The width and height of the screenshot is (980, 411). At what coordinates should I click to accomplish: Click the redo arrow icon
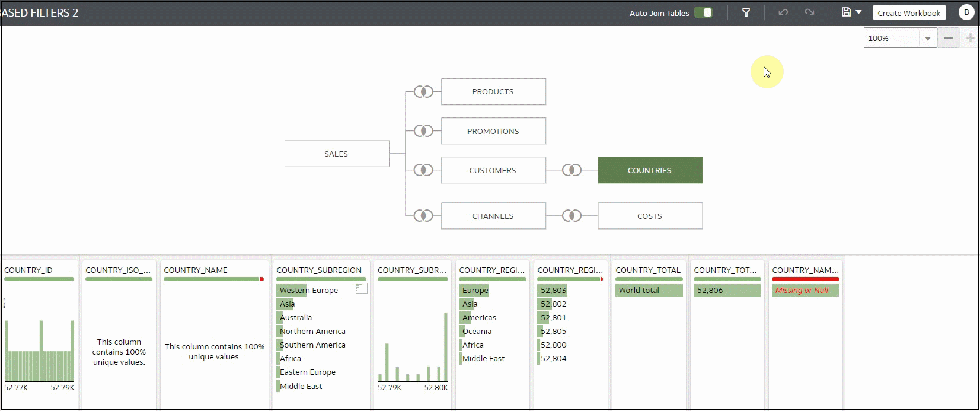point(809,12)
